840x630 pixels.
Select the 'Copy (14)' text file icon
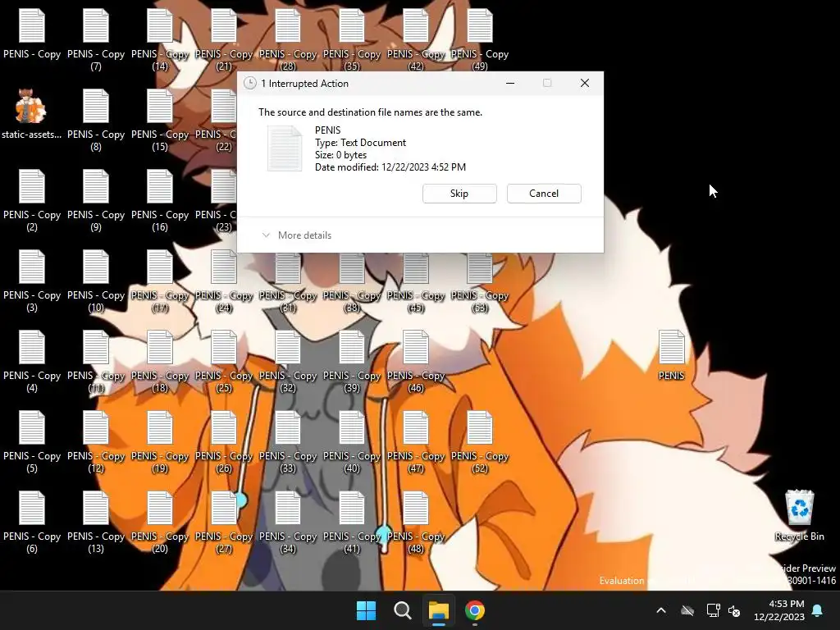point(160,25)
